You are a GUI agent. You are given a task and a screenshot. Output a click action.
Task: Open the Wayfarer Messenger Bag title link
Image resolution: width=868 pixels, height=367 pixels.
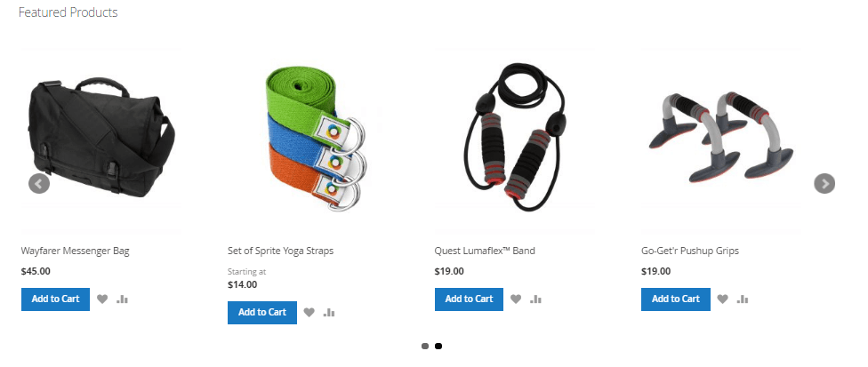click(x=76, y=251)
